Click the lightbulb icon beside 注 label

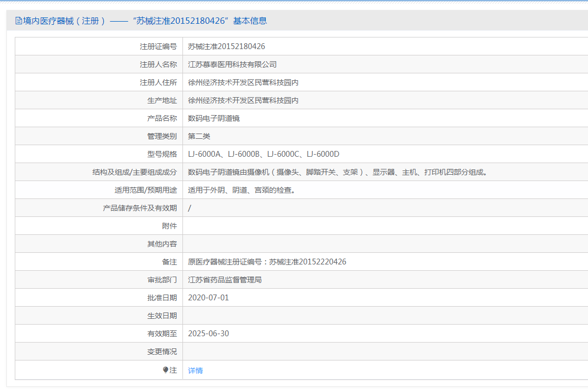pyautogui.click(x=166, y=370)
